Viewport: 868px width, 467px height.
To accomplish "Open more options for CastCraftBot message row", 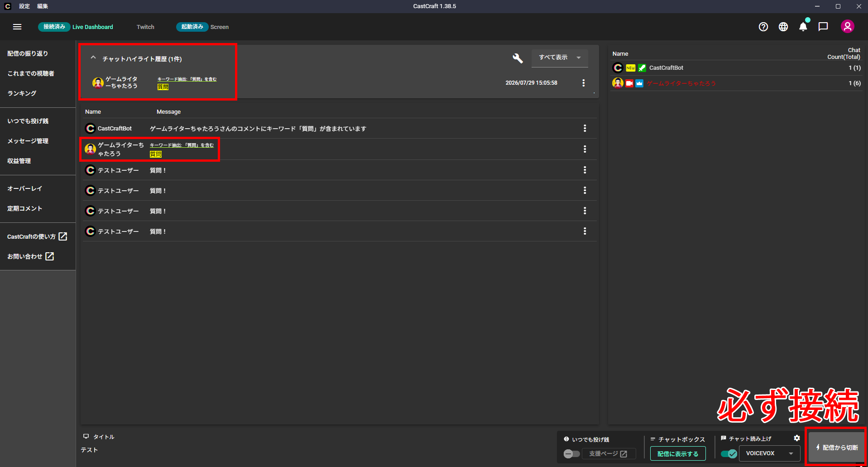I will tap(585, 129).
